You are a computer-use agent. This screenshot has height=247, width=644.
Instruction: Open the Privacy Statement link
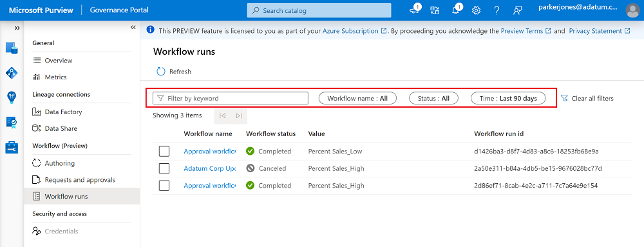599,31
